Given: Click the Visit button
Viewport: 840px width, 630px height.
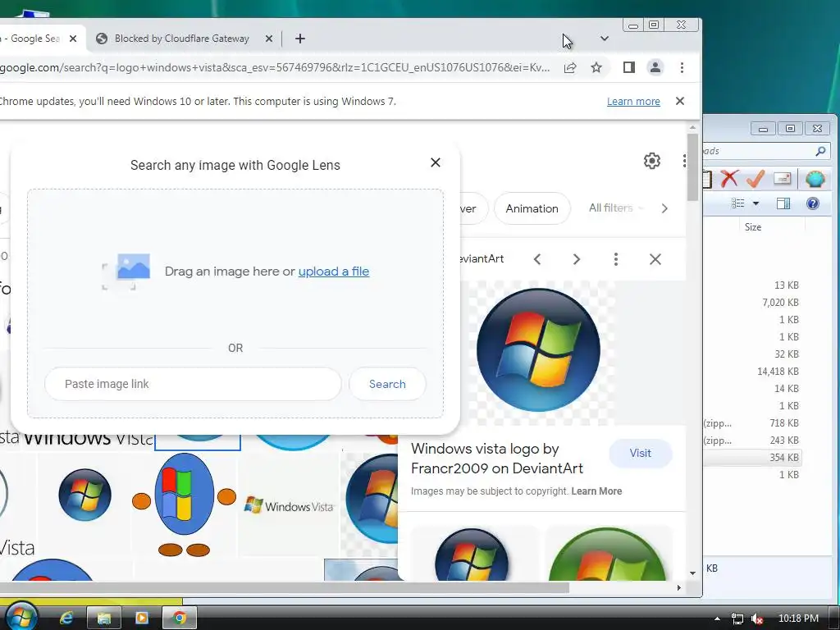Looking at the screenshot, I should click(640, 453).
